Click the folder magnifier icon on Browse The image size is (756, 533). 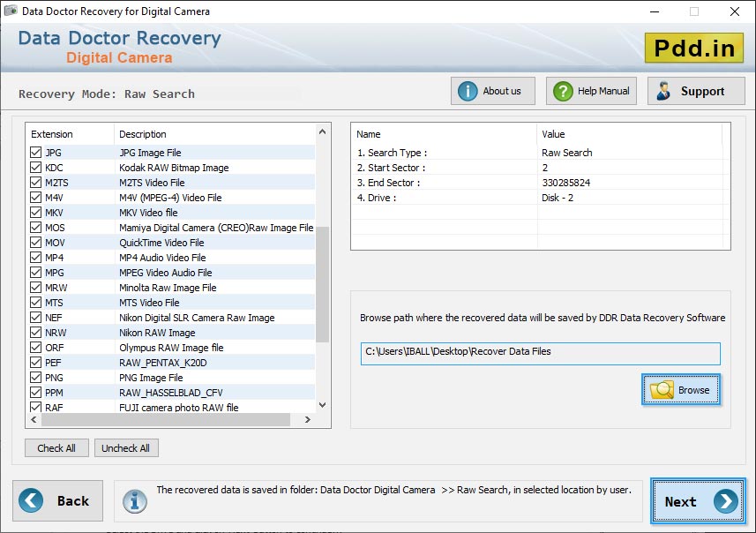click(662, 389)
